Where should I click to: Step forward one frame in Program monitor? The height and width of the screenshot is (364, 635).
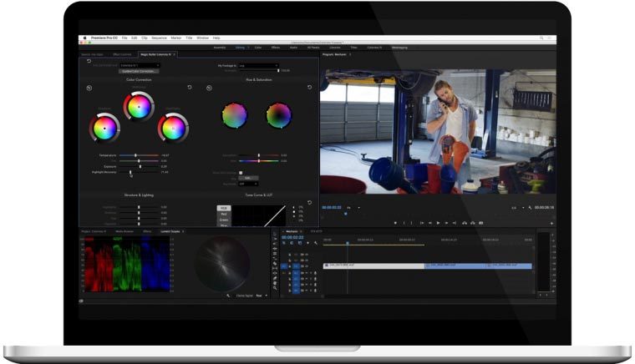coord(446,223)
